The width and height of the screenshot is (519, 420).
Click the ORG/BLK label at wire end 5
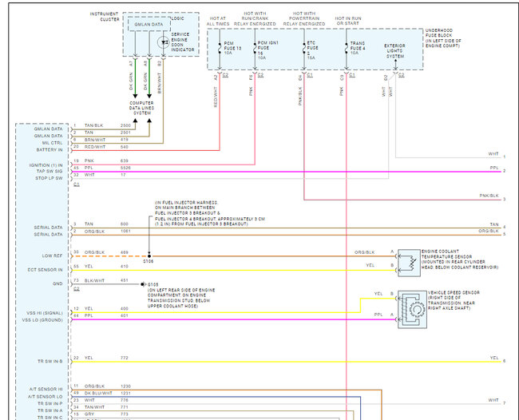[489, 231]
